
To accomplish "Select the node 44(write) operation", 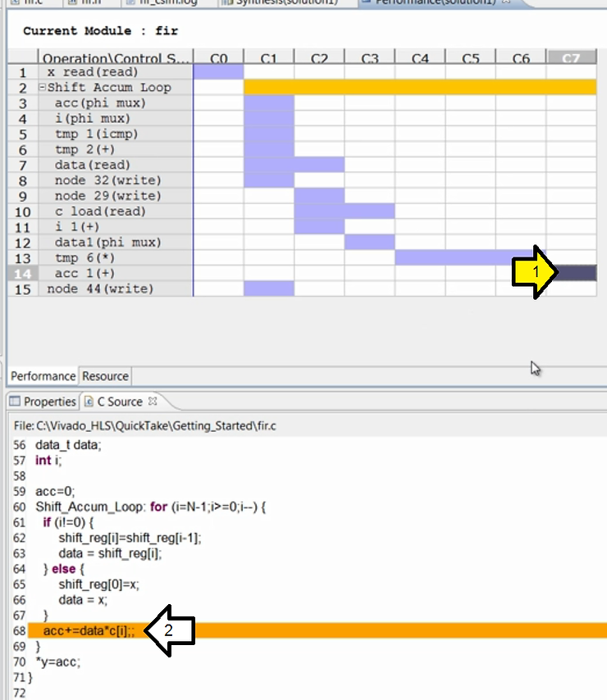I will [116, 289].
